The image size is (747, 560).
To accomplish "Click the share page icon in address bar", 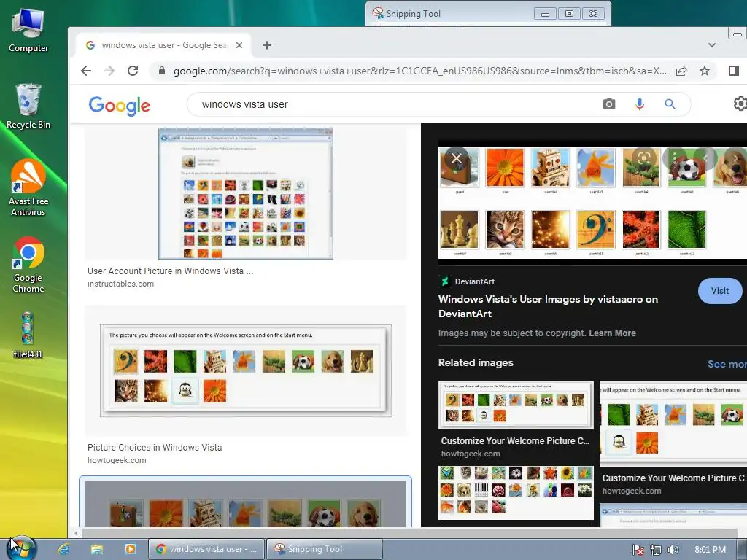I will [x=681, y=71].
